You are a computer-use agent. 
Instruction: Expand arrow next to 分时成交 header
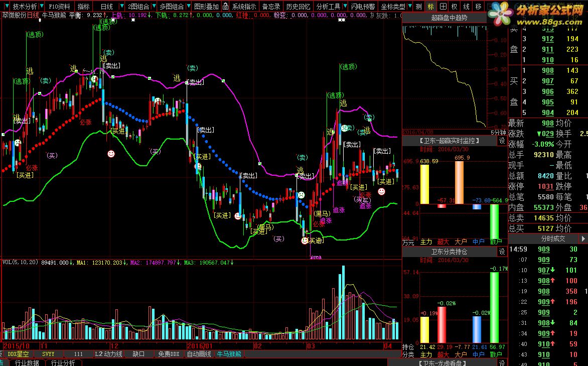click(583, 239)
